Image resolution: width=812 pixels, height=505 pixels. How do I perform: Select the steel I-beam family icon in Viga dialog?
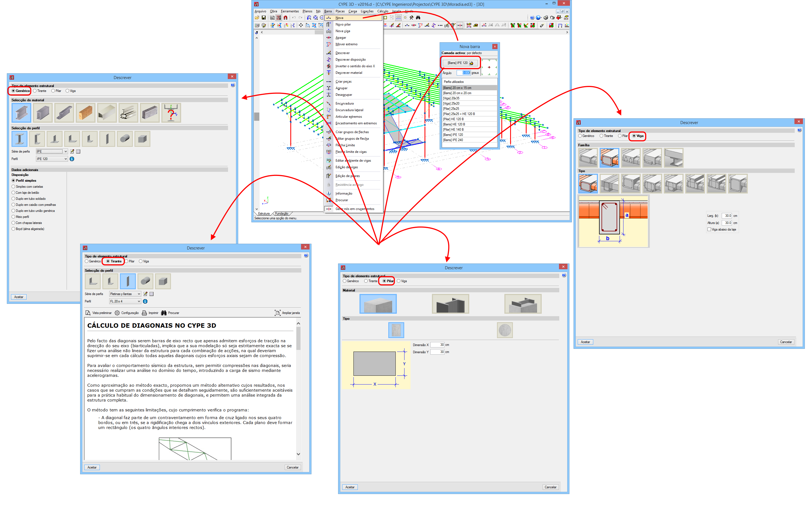pyautogui.click(x=674, y=158)
